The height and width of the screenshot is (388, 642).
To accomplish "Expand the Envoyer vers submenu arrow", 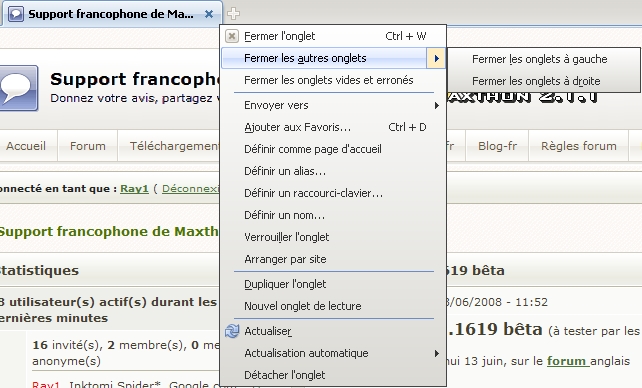I will [436, 106].
